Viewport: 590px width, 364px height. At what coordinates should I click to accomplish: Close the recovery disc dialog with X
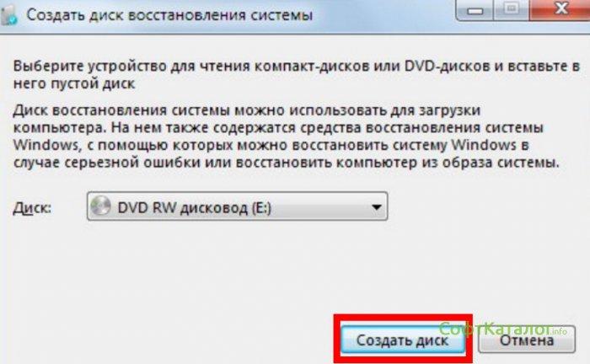560,9
